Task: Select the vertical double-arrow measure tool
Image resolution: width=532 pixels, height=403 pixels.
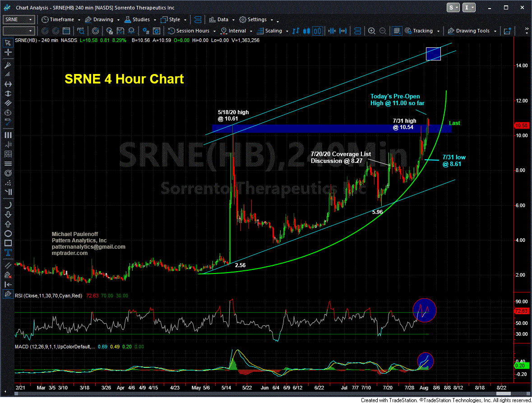Action: (8, 93)
